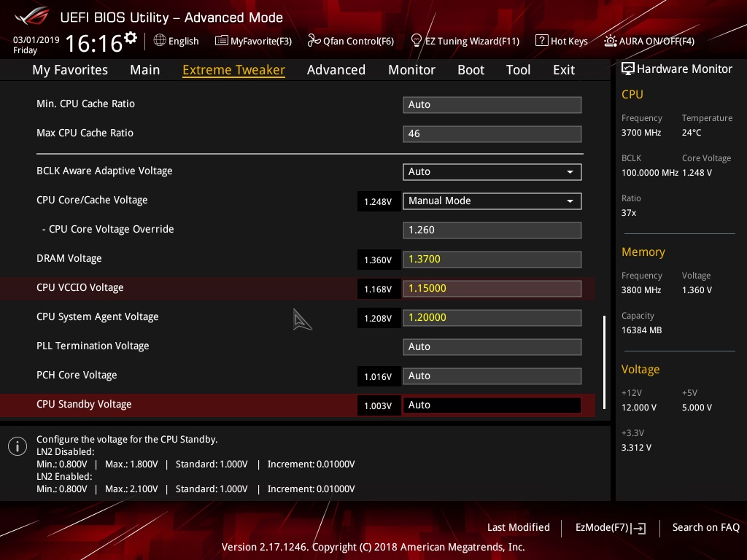747x560 pixels.
Task: Switch to the Boot tab
Action: click(471, 70)
